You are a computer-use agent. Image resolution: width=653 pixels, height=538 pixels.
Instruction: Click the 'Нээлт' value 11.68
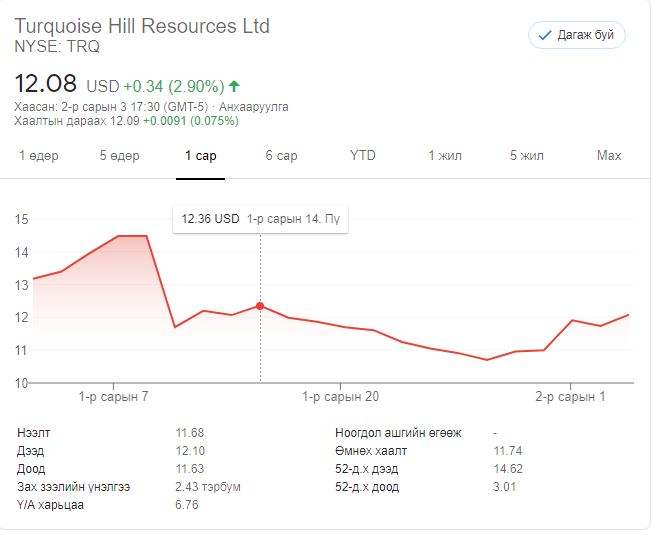190,433
